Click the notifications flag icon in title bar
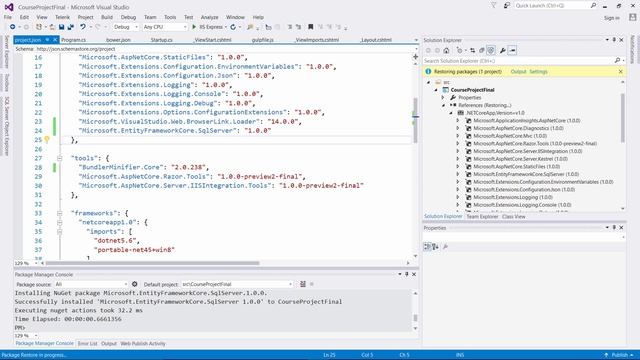Image resolution: width=640 pixels, height=360 pixels. point(493,6)
